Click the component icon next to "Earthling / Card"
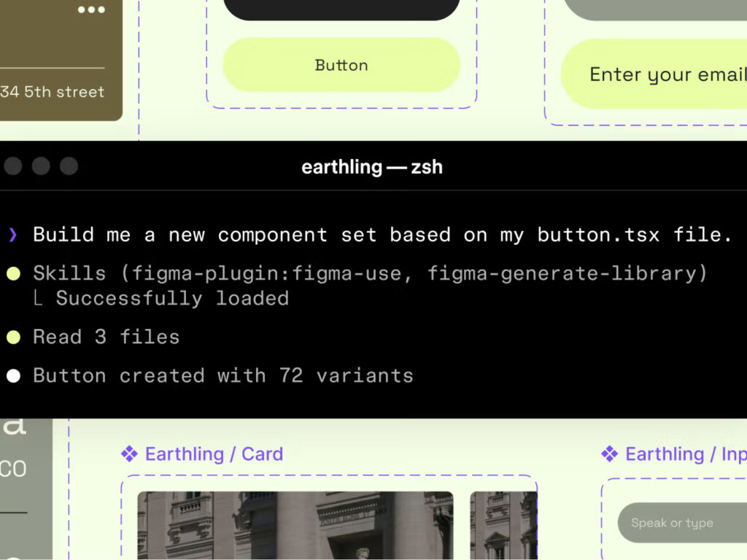Screen dimensions: 747x560 [129, 454]
